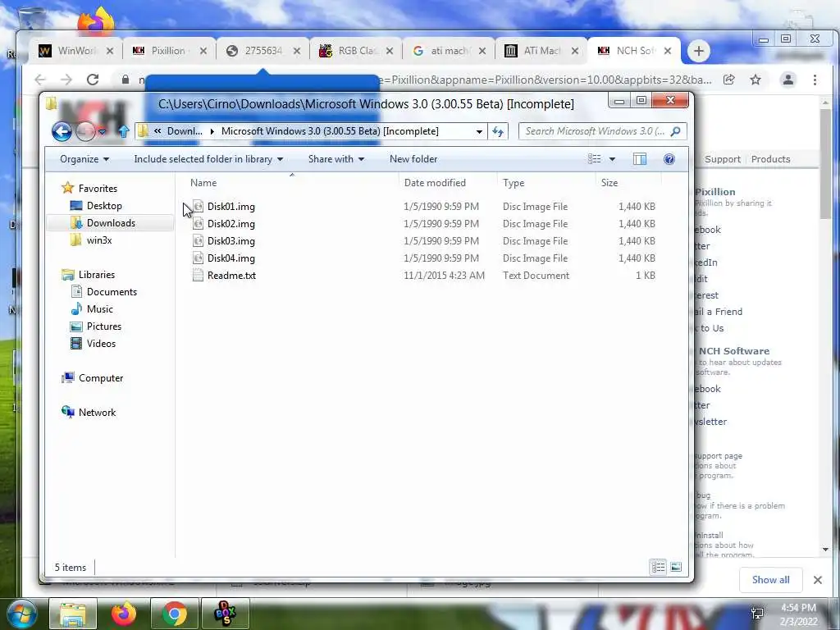Click the Chrome share page icon
Viewport: 840px width, 630px height.
[729, 80]
